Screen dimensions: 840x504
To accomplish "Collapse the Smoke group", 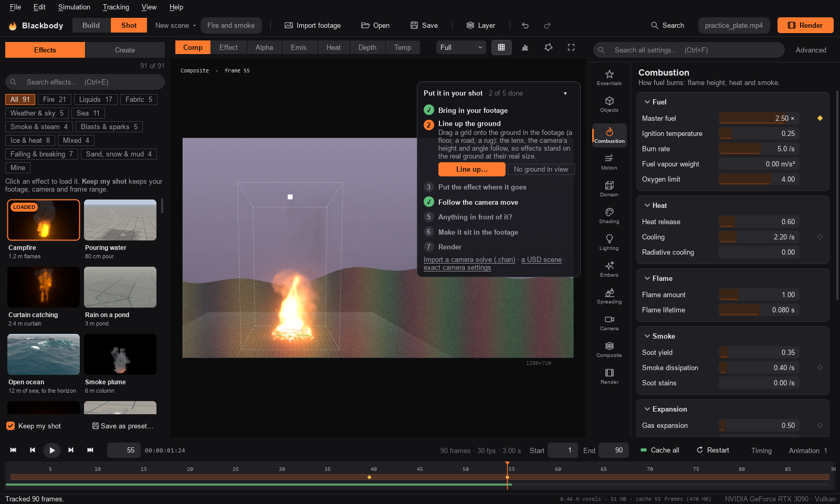I will [647, 336].
